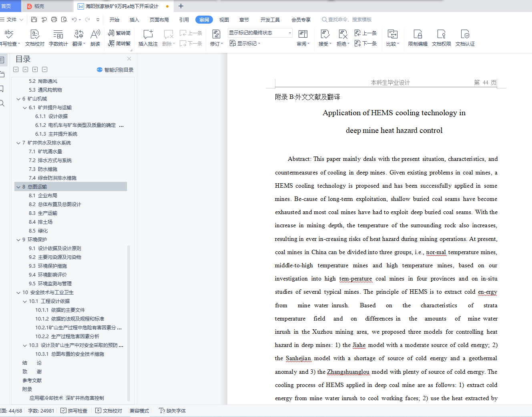Click the Print icon in quick toolbar
532x417 pixels.
click(54, 20)
